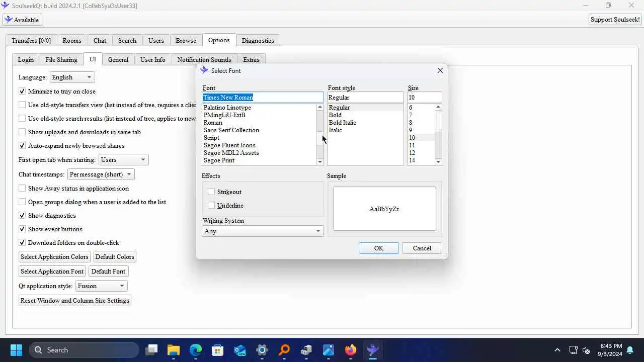Show hidden system tray icons
This screenshot has width=644, height=362.
[x=557, y=350]
